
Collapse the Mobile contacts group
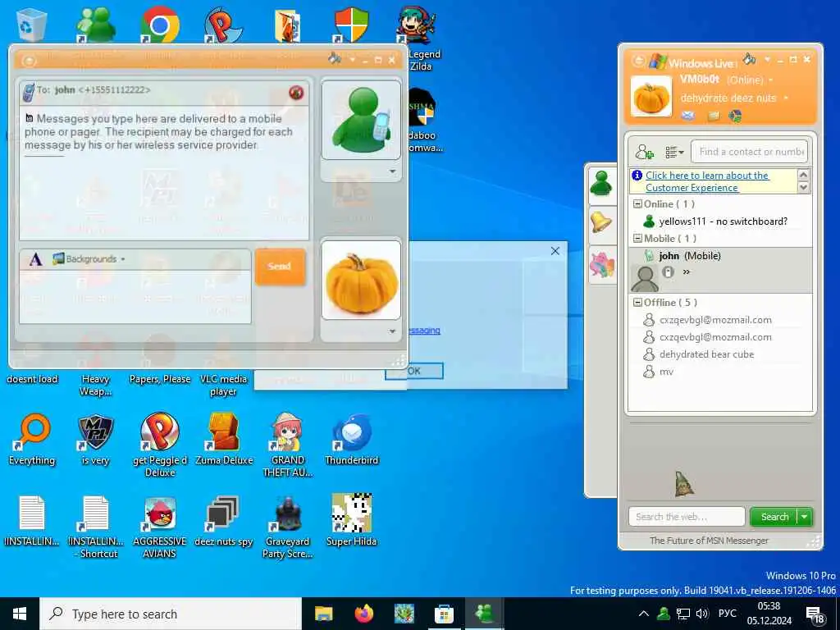pos(637,239)
